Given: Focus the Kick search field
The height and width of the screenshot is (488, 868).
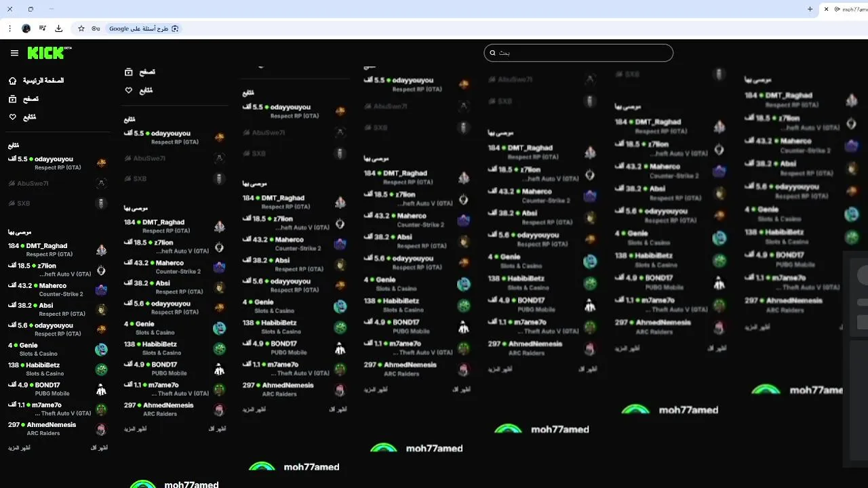Looking at the screenshot, I should click(578, 53).
